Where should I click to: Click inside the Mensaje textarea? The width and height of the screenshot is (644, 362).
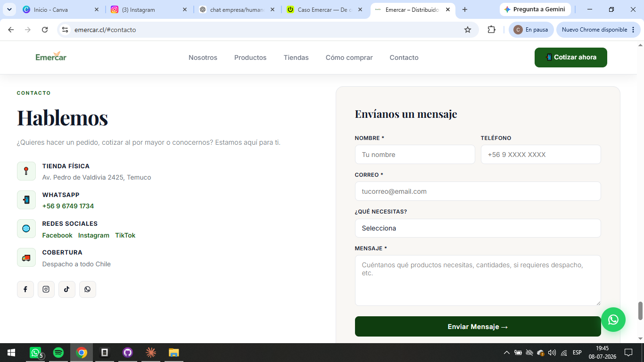478,280
